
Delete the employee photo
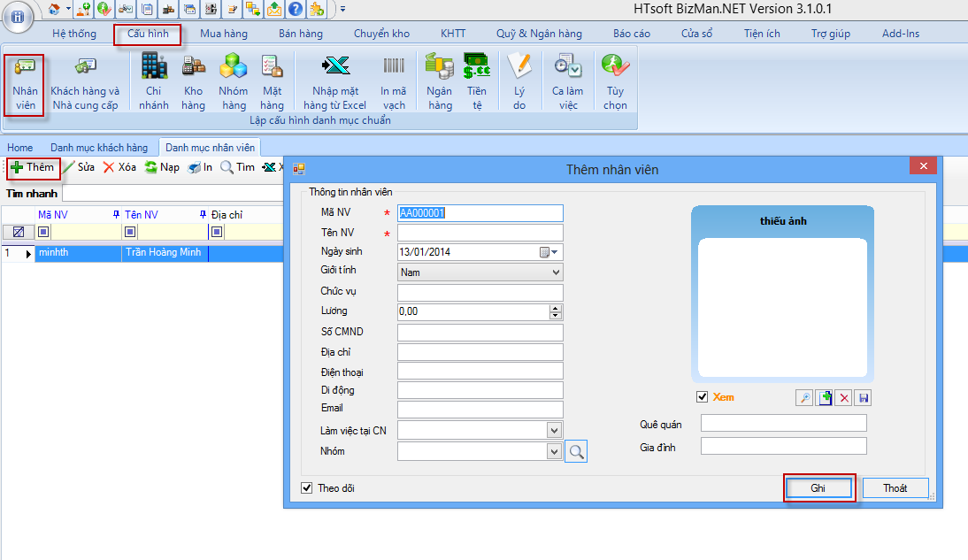843,397
